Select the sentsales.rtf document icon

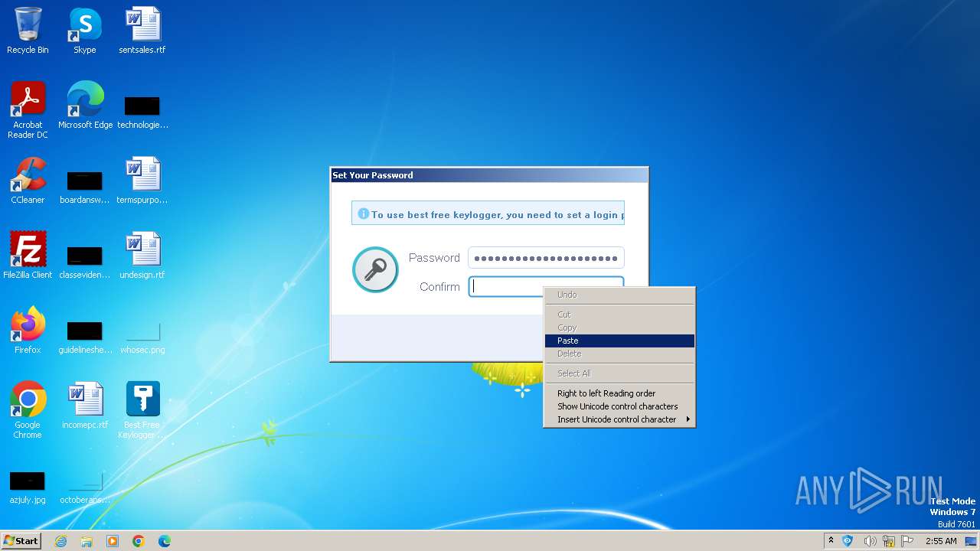click(x=142, y=31)
